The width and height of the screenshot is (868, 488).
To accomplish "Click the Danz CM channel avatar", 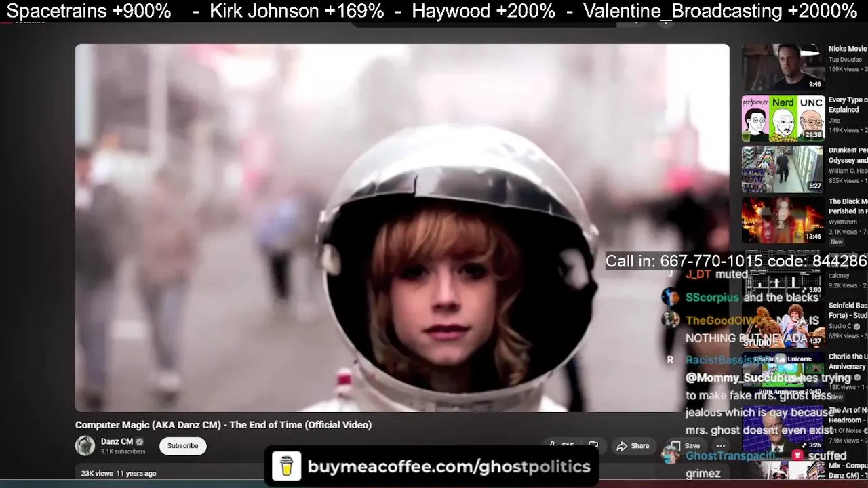I will pos(85,445).
